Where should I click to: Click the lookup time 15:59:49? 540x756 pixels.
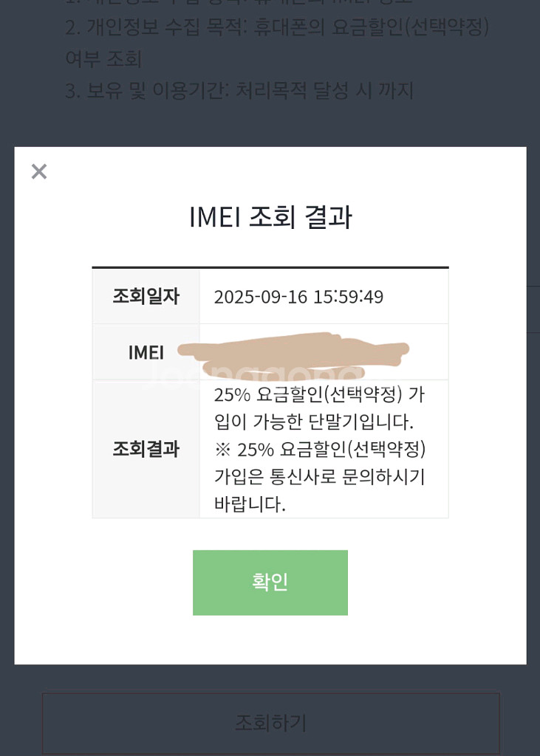pos(348,297)
